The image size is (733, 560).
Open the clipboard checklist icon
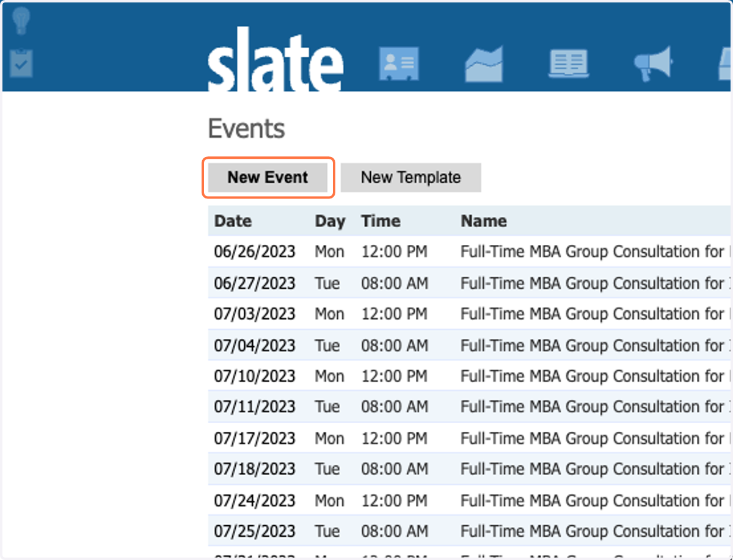(21, 63)
